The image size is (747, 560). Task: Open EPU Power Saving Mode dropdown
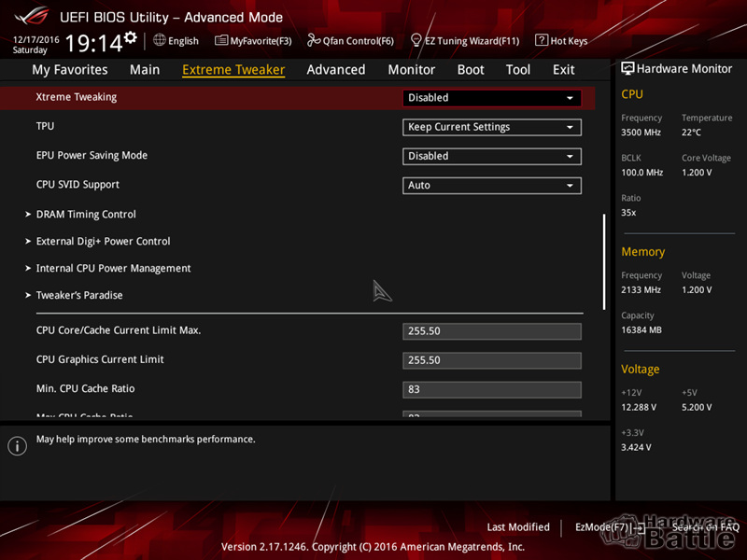pyautogui.click(x=492, y=156)
